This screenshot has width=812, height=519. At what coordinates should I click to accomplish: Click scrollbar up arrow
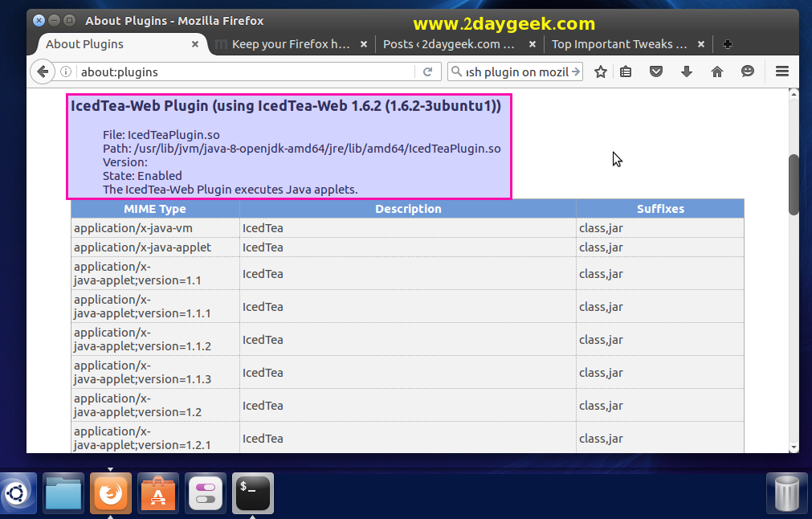794,94
